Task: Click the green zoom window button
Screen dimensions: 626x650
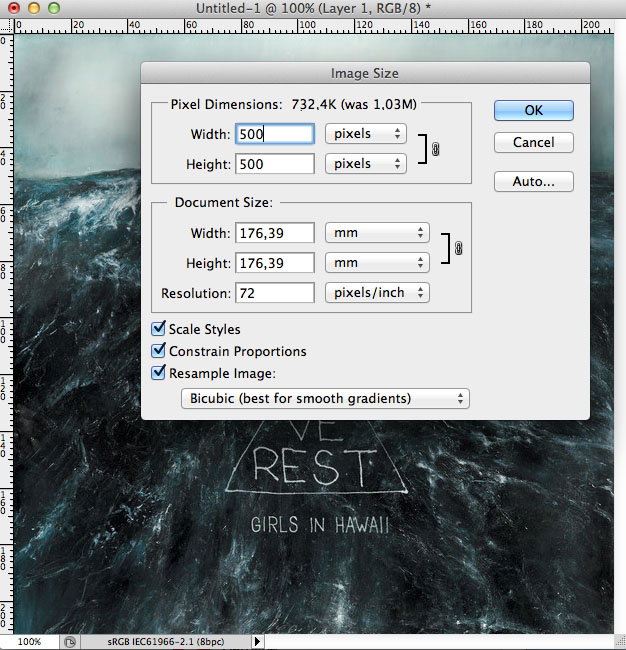Action: pos(53,8)
